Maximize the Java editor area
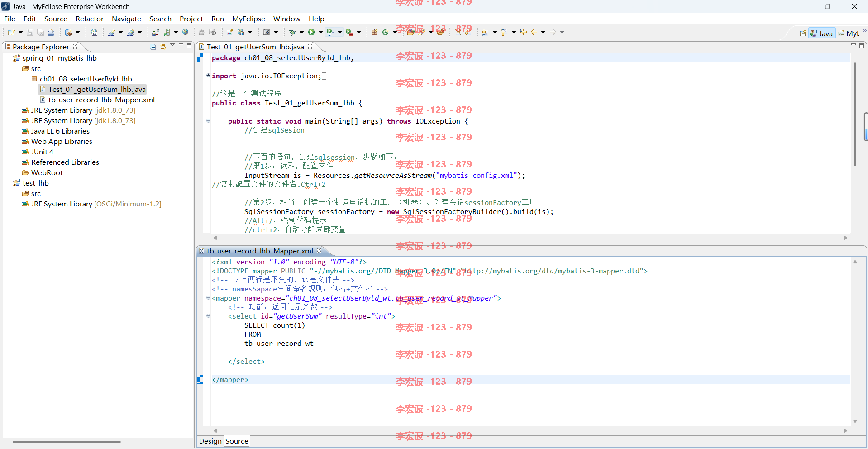 coord(862,45)
